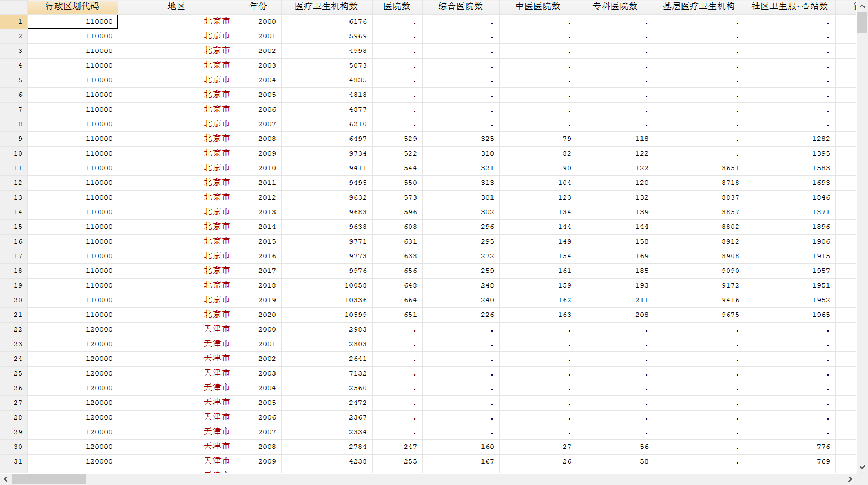Select the missing 基层医疗卫生机构 cell in row 10
Image resolution: width=868 pixels, height=485 pixels.
(x=699, y=153)
